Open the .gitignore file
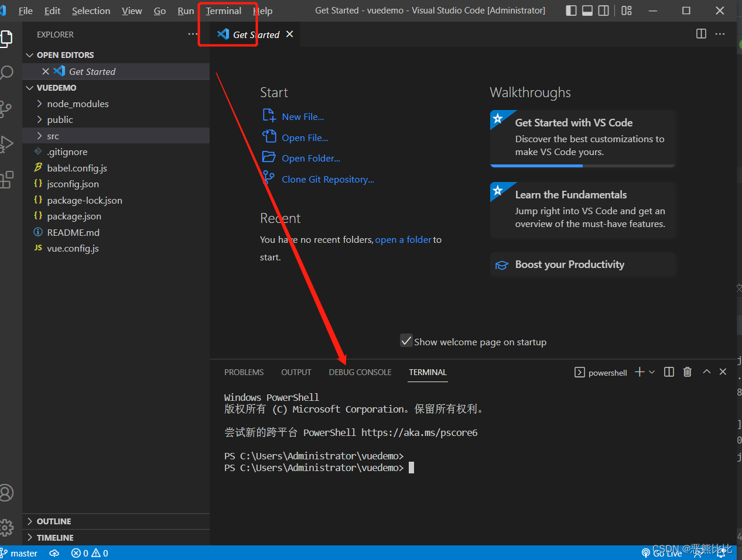 tap(116, 152)
